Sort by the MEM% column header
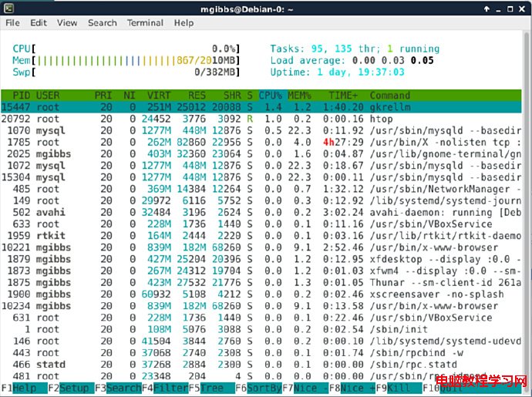Image resolution: width=532 pixels, height=397 pixels. point(300,96)
